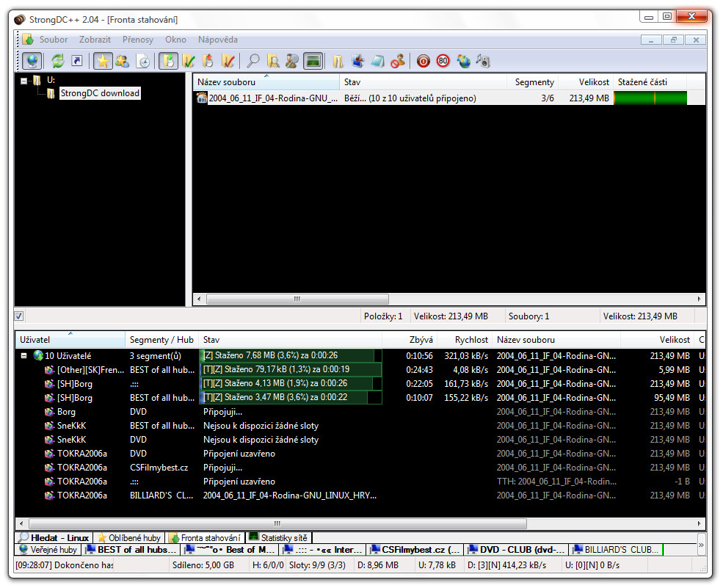This screenshot has width=723, height=588.
Task: Open the Zobrazit menu
Action: coord(95,40)
